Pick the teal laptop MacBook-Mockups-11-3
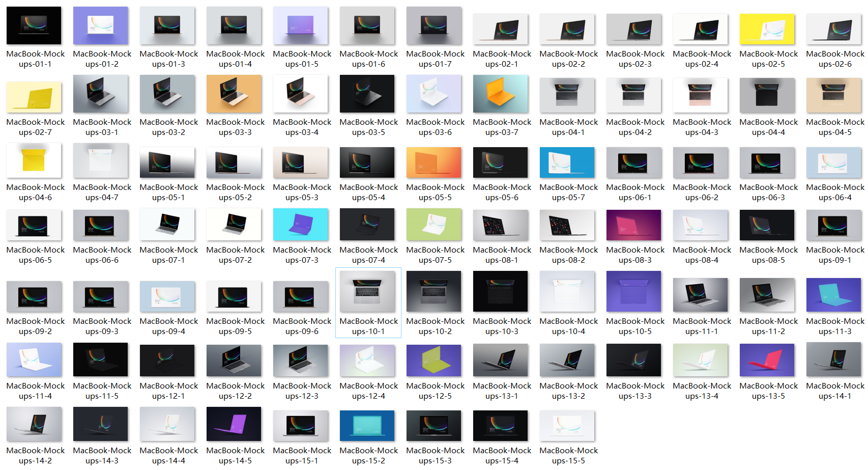This screenshot has width=868, height=470. pyautogui.click(x=834, y=295)
